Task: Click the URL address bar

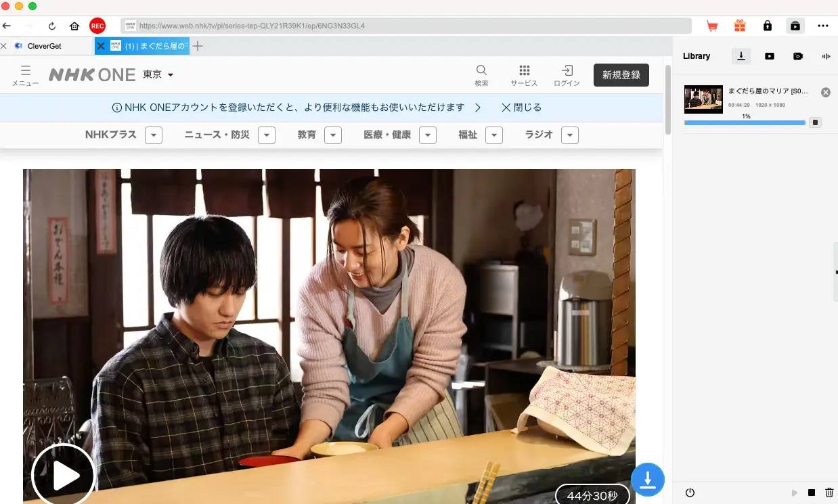Action: click(406, 26)
